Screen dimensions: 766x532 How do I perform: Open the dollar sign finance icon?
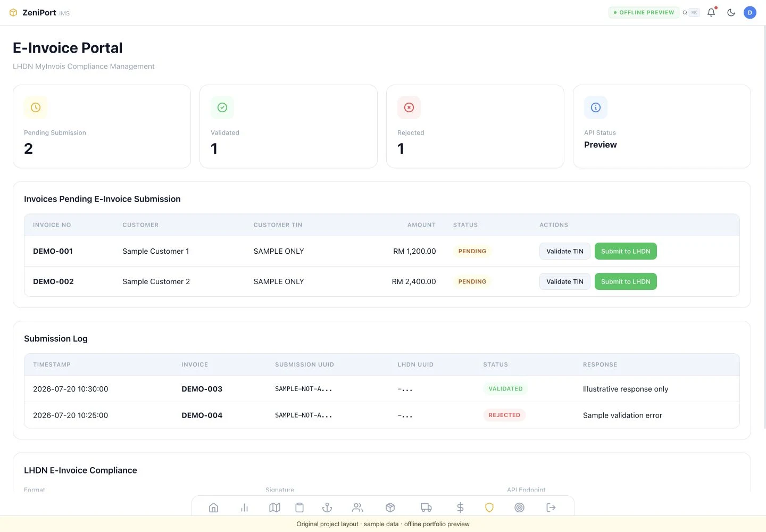(460, 508)
